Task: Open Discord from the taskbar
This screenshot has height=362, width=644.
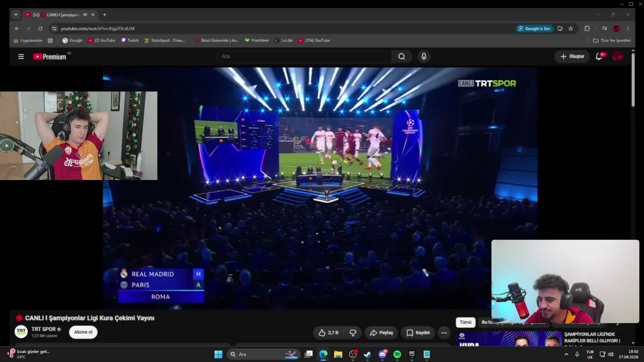Action: point(382,354)
